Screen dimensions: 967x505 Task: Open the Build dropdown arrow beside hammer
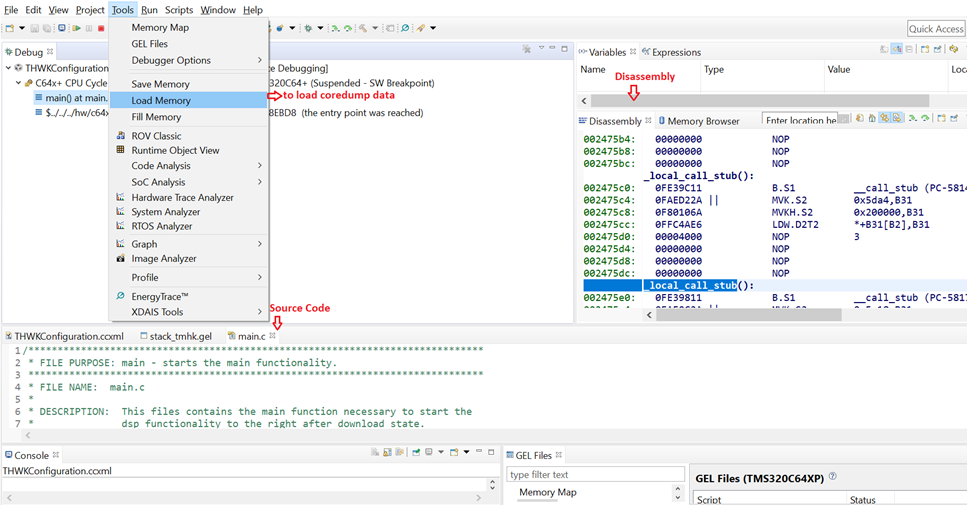tap(374, 28)
